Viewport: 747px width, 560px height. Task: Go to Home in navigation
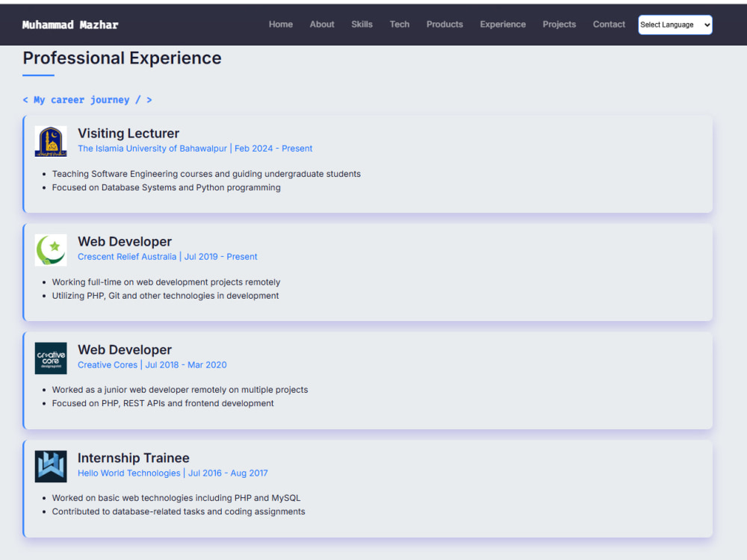coord(281,25)
